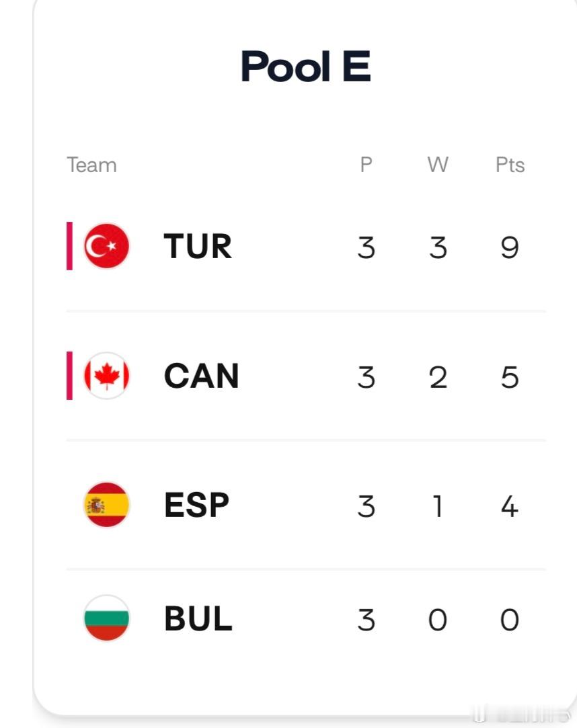Click Spain's wins value 1
577x728 pixels.
point(438,505)
